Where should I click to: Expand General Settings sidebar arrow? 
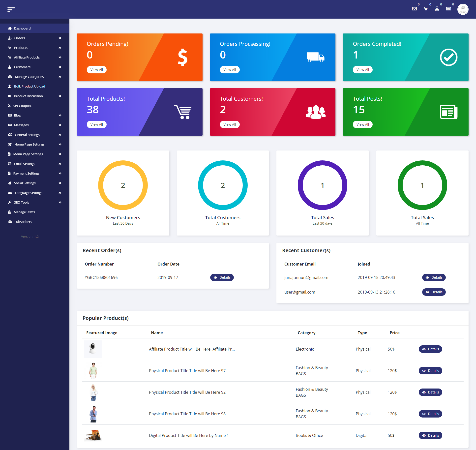coord(60,135)
